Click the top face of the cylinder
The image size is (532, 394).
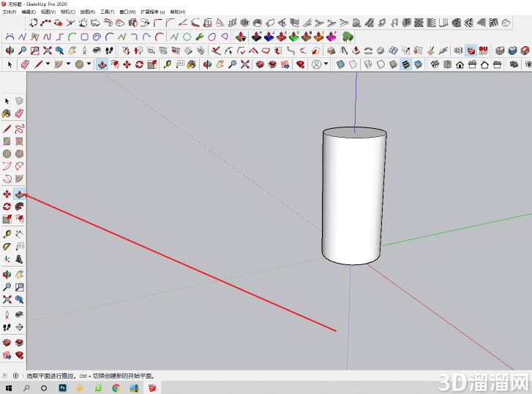[x=355, y=133]
